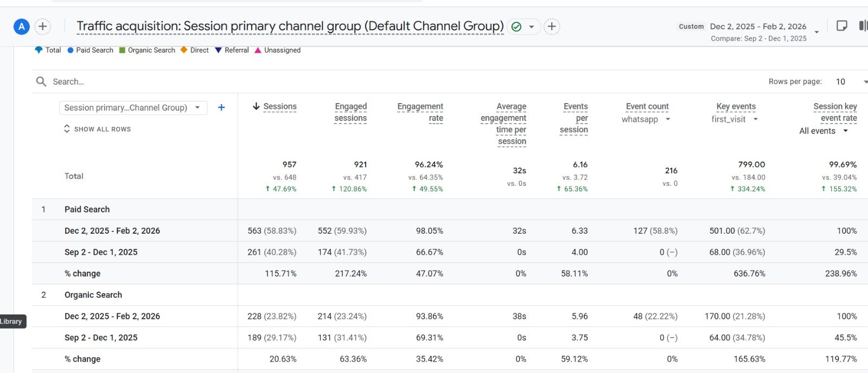This screenshot has width=868, height=373.
Task: Open the Session primary Channel Group dimension dropdown
Action: (132, 107)
